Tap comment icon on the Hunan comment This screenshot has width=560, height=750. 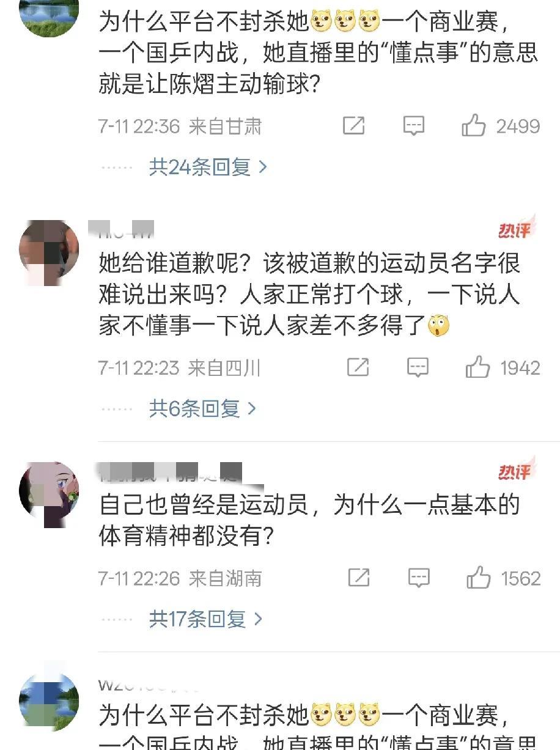click(x=419, y=578)
